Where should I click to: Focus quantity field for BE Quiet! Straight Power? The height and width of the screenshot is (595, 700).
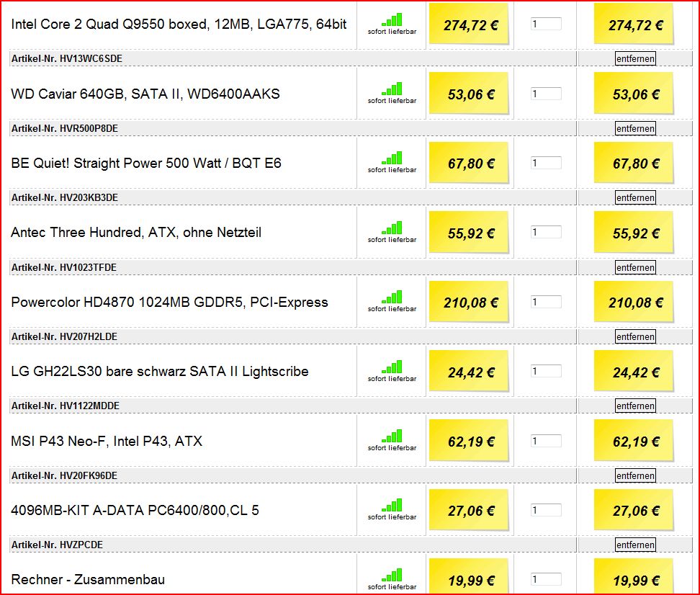click(546, 163)
